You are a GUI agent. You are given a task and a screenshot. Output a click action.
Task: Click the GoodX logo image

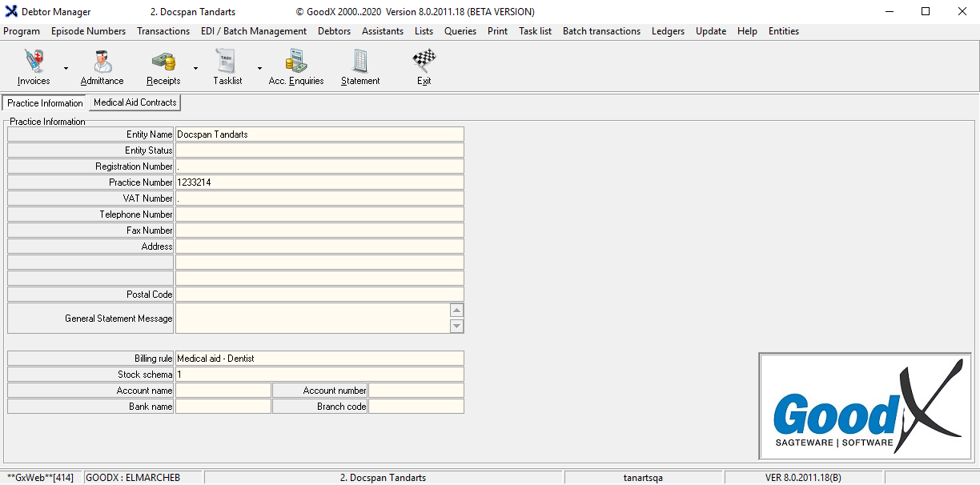(865, 406)
